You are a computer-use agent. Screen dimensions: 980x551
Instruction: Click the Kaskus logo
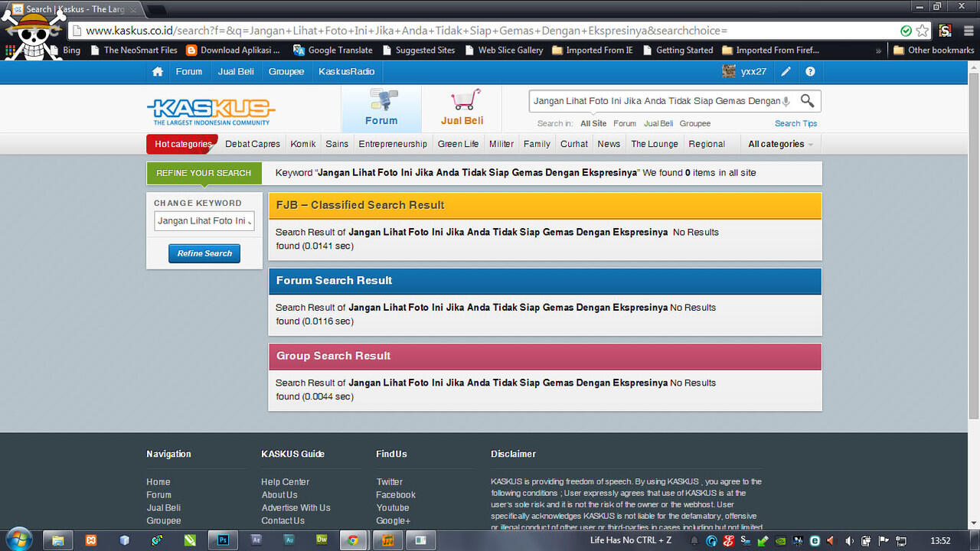tap(211, 112)
